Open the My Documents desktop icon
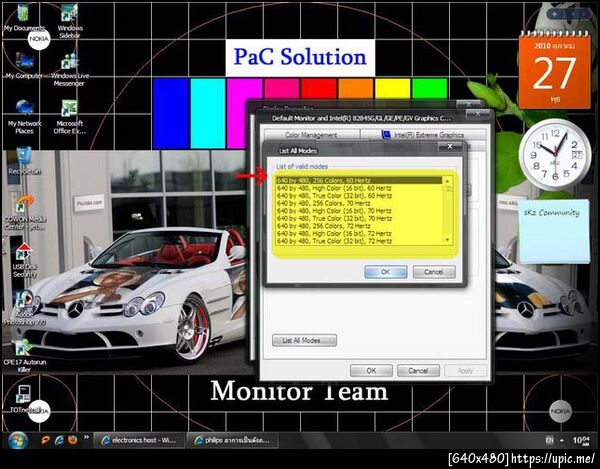This screenshot has width=600, height=469. pos(23,17)
